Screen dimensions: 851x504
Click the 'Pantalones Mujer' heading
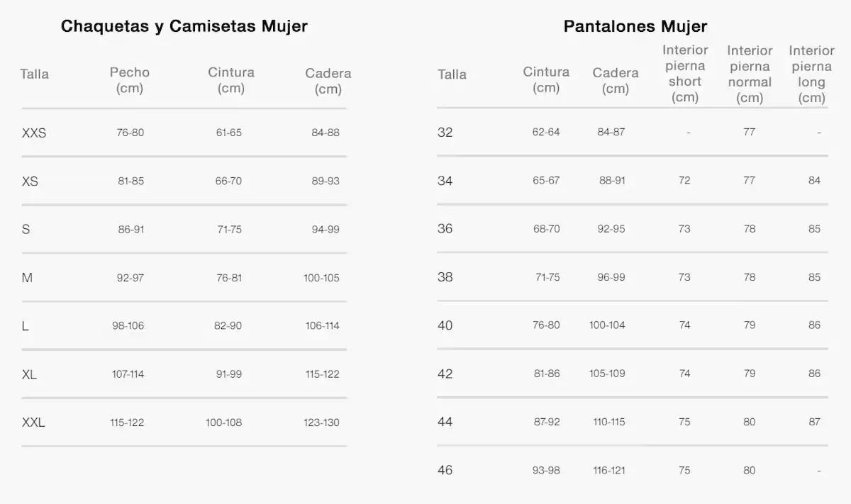(635, 26)
